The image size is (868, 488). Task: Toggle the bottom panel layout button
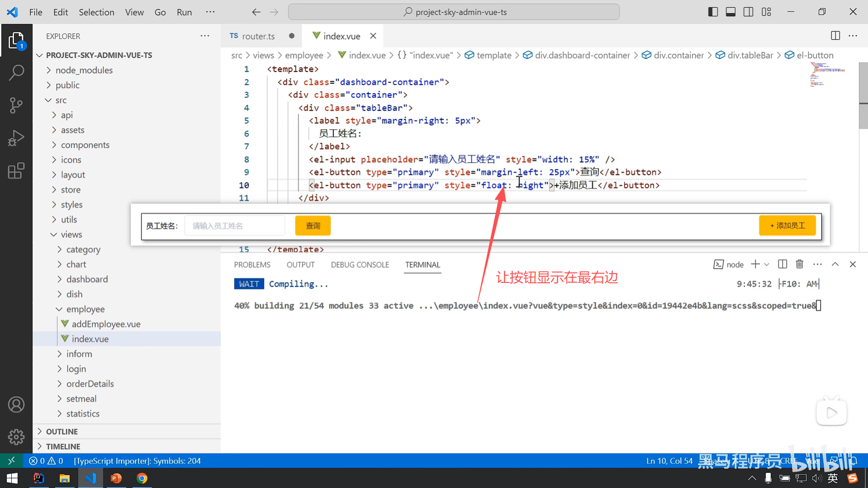point(731,12)
